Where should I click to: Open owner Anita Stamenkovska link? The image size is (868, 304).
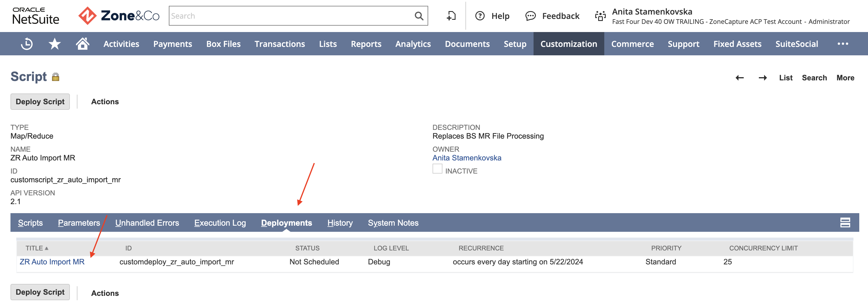(467, 158)
